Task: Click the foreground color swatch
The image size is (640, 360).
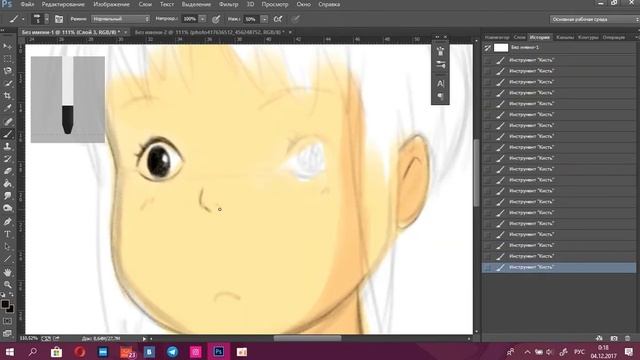Action: click(5, 304)
